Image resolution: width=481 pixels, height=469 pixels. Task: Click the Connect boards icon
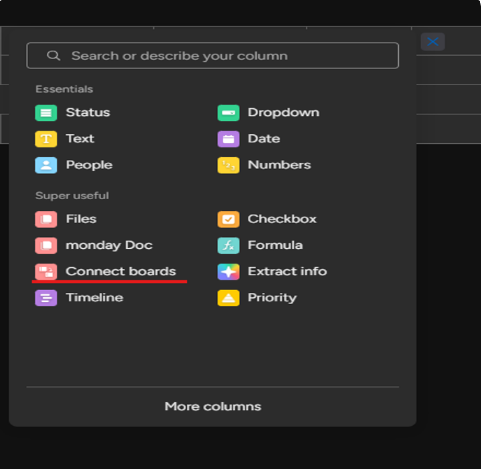pos(46,272)
